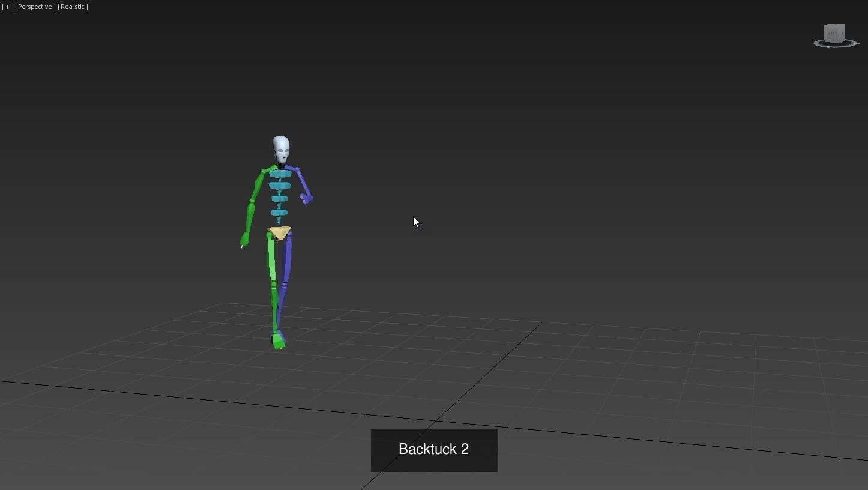
Task: Select the biped's white head
Action: 281,149
